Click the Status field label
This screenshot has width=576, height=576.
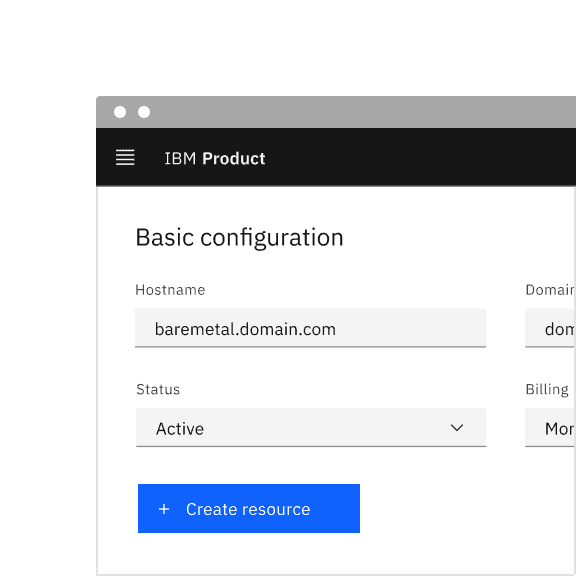(x=158, y=389)
